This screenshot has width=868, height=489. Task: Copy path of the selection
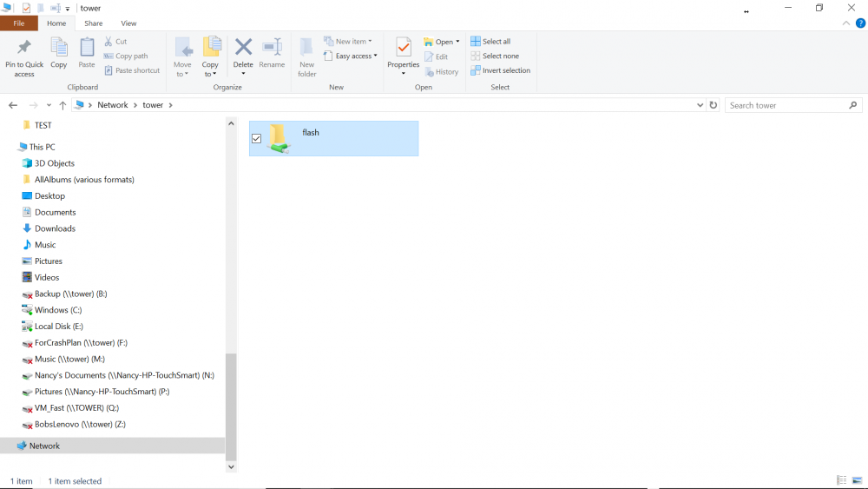point(126,56)
